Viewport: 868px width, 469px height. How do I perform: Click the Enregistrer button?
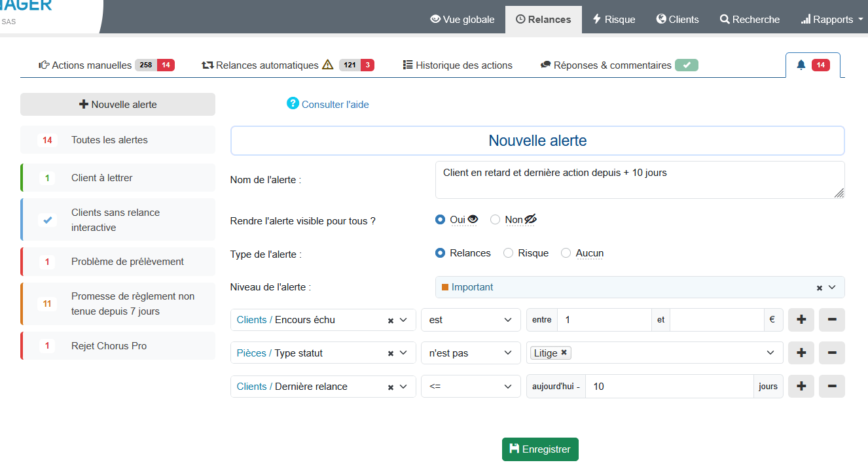(540, 449)
